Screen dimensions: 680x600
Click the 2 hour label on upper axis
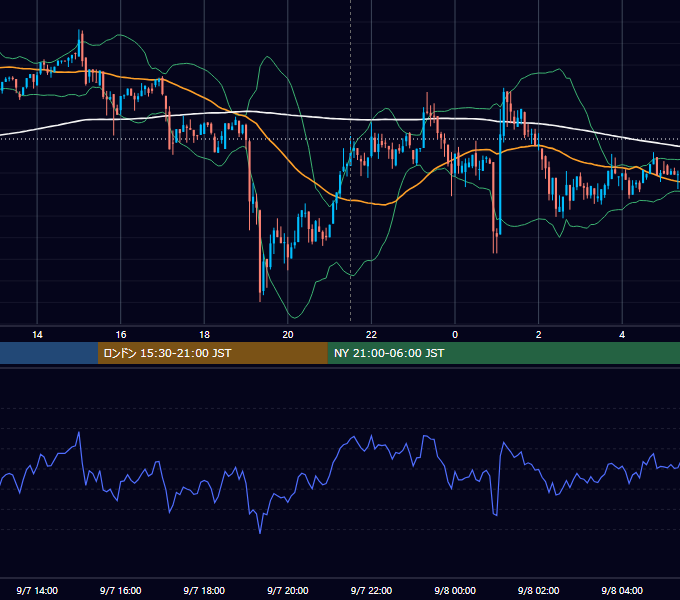(539, 335)
